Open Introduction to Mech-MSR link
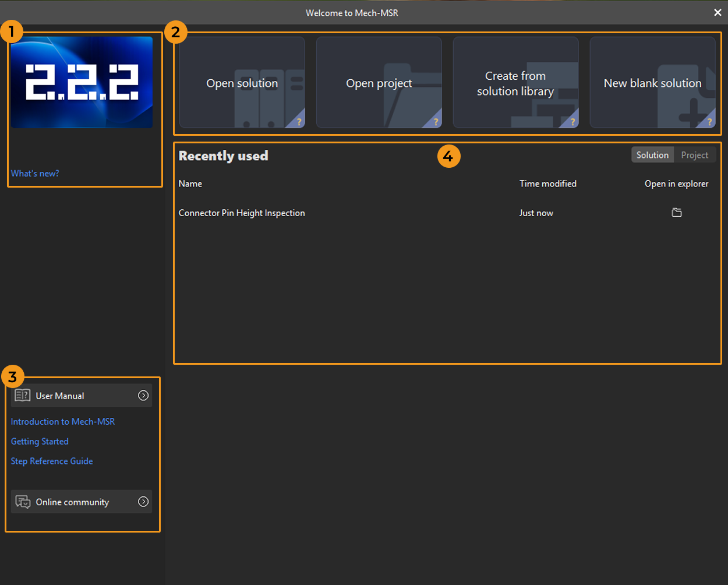The height and width of the screenshot is (585, 728). pos(63,422)
